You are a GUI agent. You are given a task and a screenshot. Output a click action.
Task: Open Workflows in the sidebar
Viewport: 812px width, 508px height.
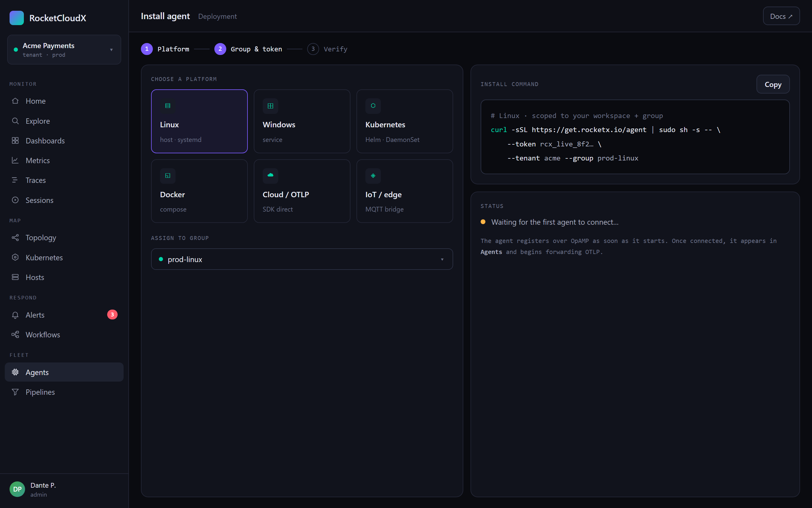point(64,335)
